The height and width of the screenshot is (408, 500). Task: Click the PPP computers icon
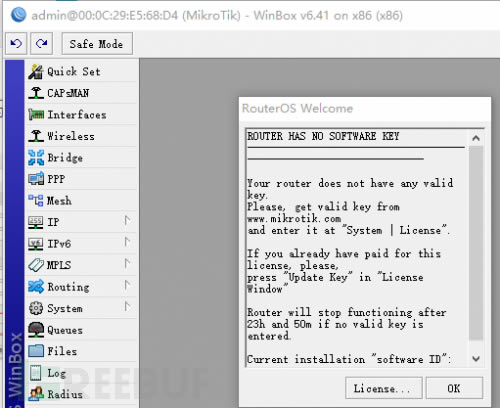[x=36, y=179]
